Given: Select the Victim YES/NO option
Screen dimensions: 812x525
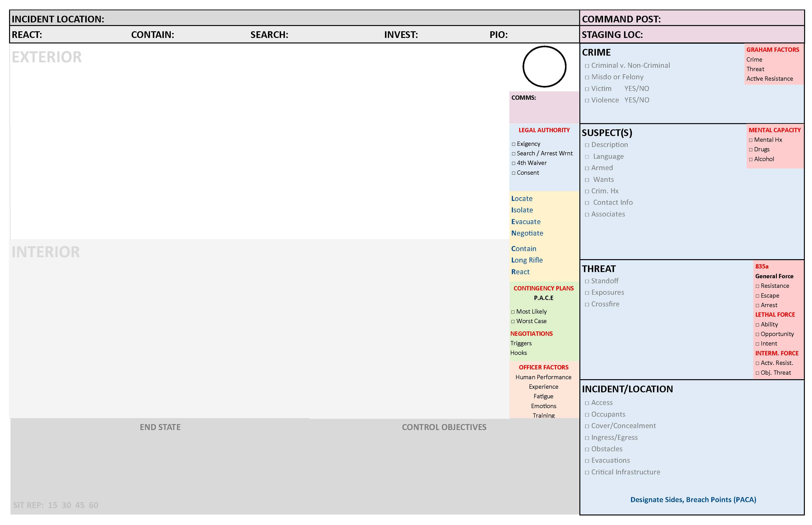Looking at the screenshot, I should (637, 88).
